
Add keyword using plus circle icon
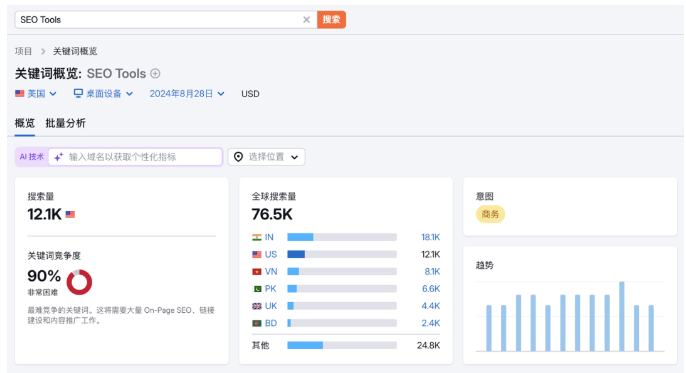pyautogui.click(x=155, y=73)
